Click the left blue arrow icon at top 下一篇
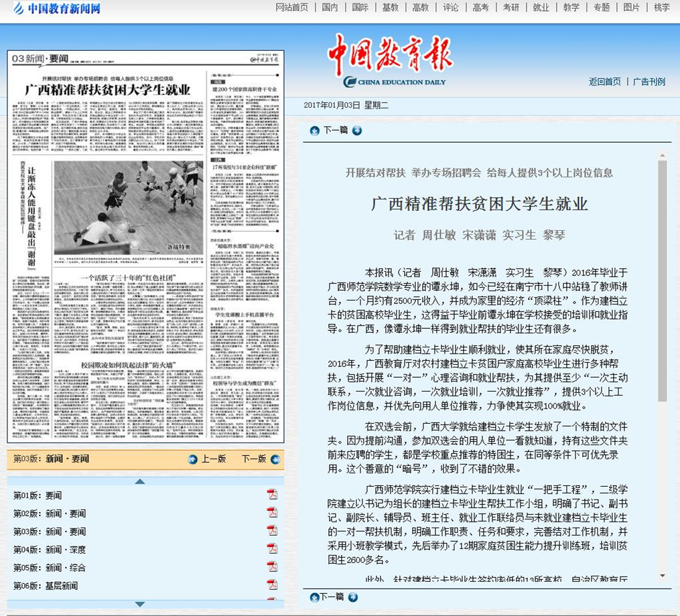 [x=315, y=131]
